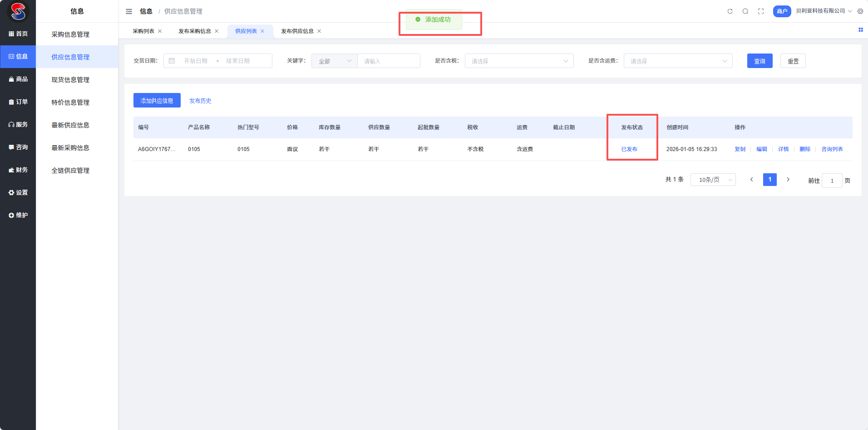Viewport: 868px width, 430px height.
Task: Open the 全部 keyword type dropdown
Action: coord(335,61)
